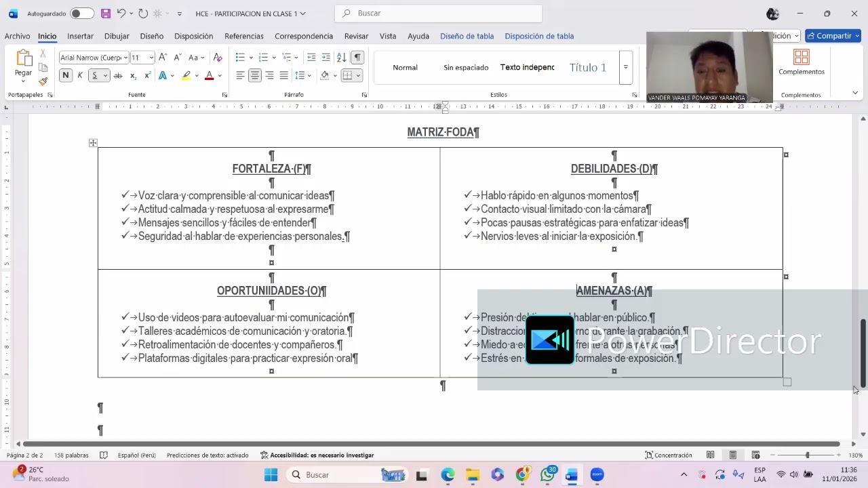Apply yellow text highlight color
Screen dimensions: 868x488
click(186, 75)
